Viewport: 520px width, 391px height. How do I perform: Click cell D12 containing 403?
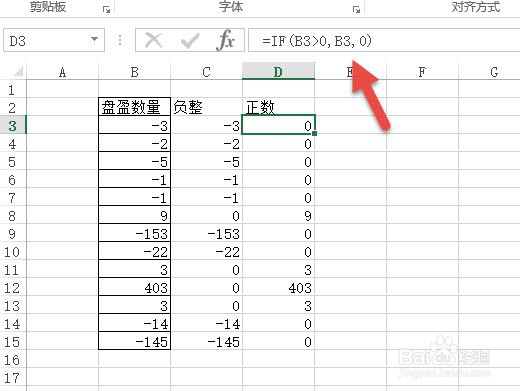pyautogui.click(x=278, y=287)
